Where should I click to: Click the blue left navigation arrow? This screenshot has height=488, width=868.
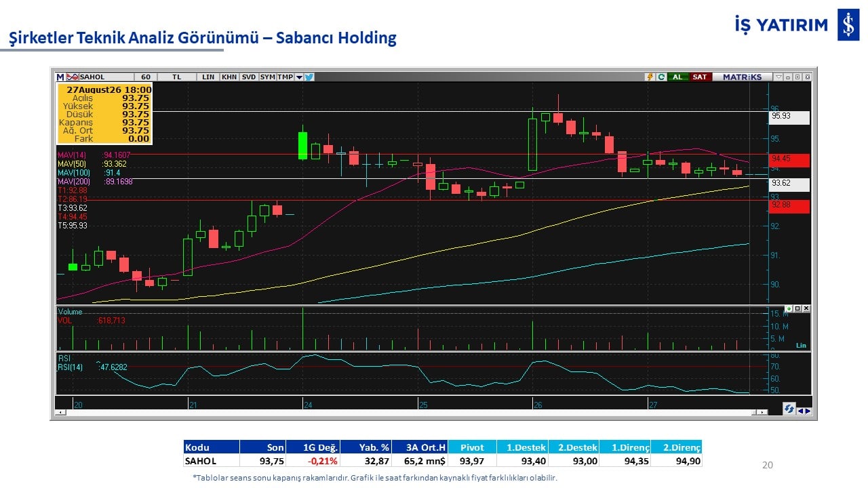[800, 410]
